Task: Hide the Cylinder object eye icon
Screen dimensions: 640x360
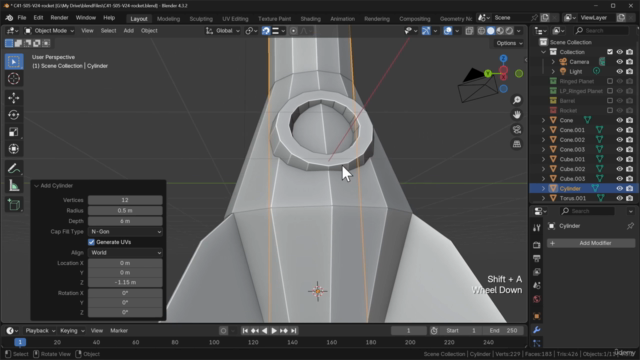Action: pos(620,189)
